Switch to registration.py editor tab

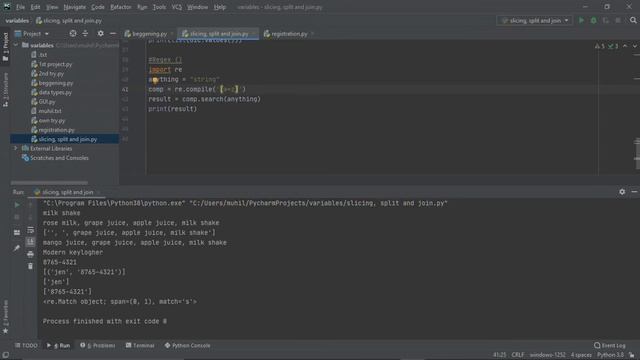pyautogui.click(x=289, y=34)
